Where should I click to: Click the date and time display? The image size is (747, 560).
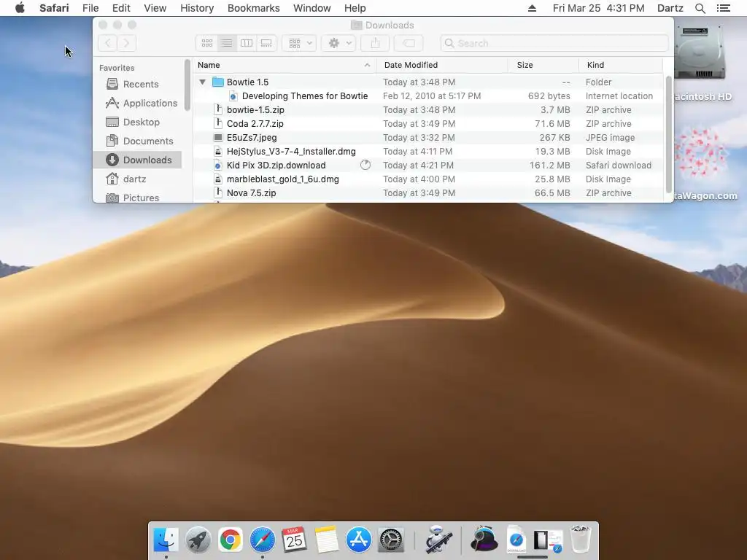click(598, 8)
